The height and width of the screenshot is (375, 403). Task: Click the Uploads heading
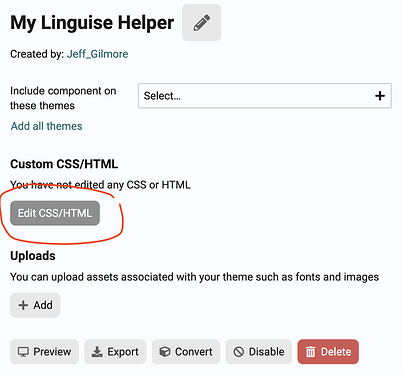pos(33,256)
